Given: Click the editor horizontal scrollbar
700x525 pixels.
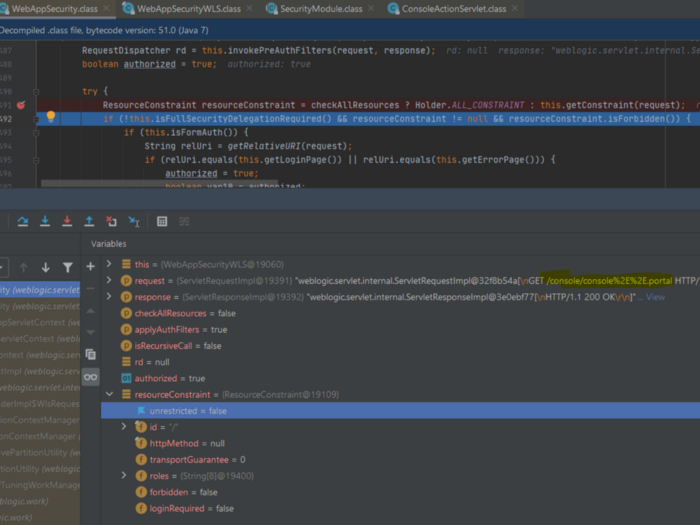Looking at the screenshot, I should coord(159,183).
